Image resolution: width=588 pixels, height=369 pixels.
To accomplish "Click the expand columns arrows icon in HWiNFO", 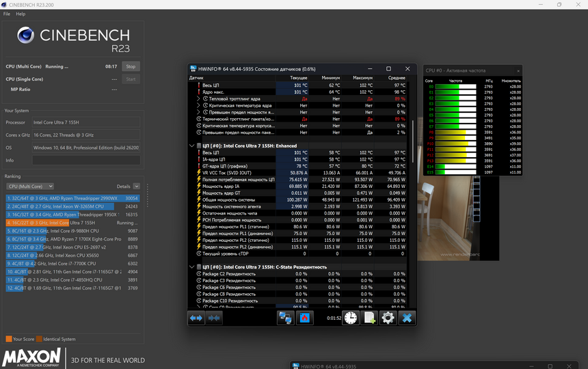I will pyautogui.click(x=196, y=318).
